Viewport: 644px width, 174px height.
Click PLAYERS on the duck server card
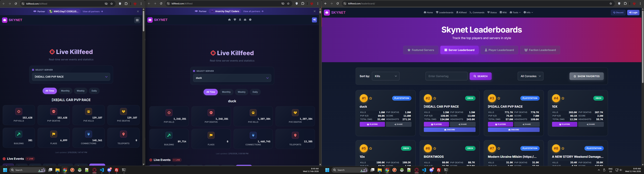point(372,124)
